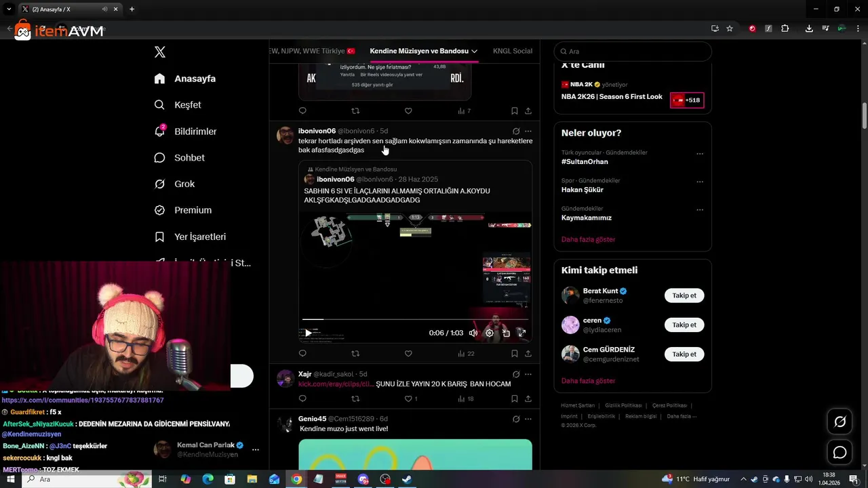Share the top post with 7 views

(x=528, y=110)
